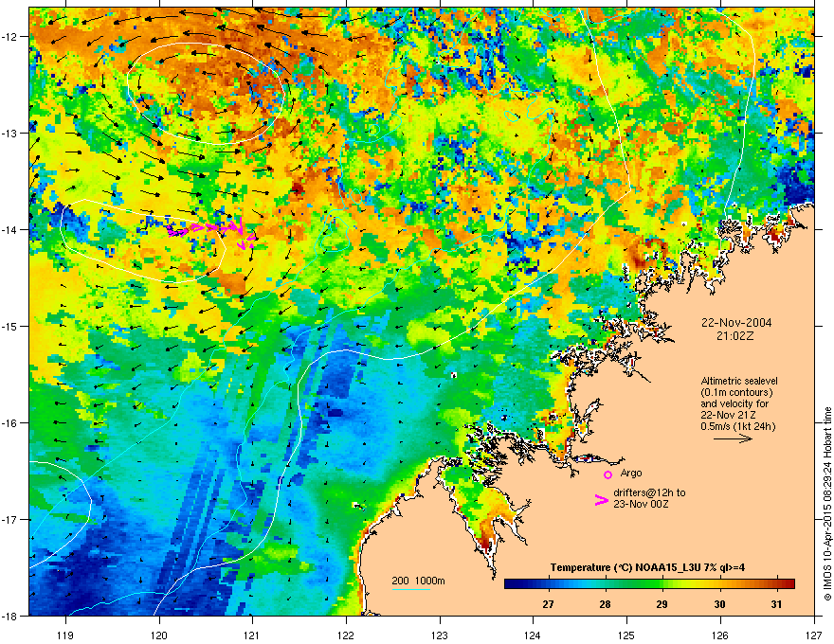The width and height of the screenshot is (834, 644).
Task: Click longitude axis label 123
Action: click(x=440, y=635)
